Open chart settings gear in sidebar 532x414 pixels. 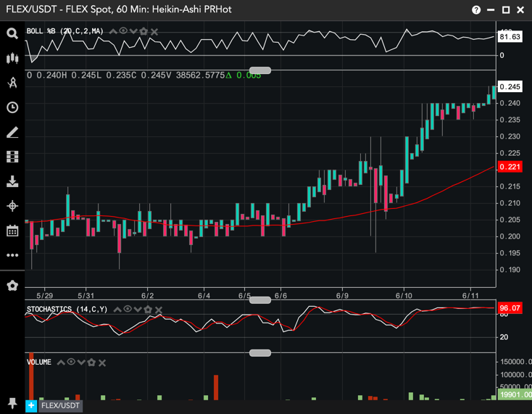tap(12, 286)
